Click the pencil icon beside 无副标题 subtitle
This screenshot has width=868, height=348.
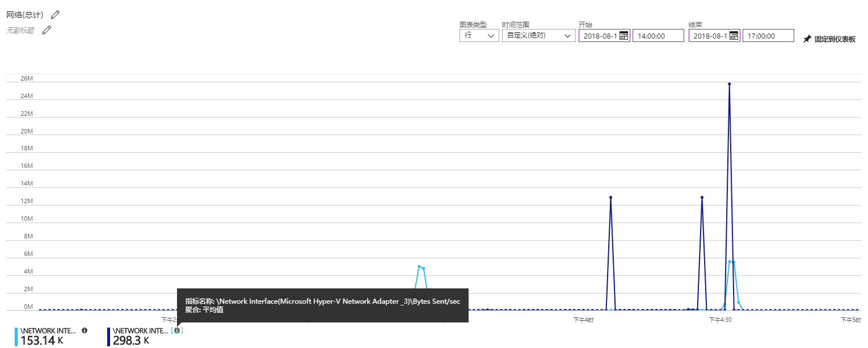47,30
